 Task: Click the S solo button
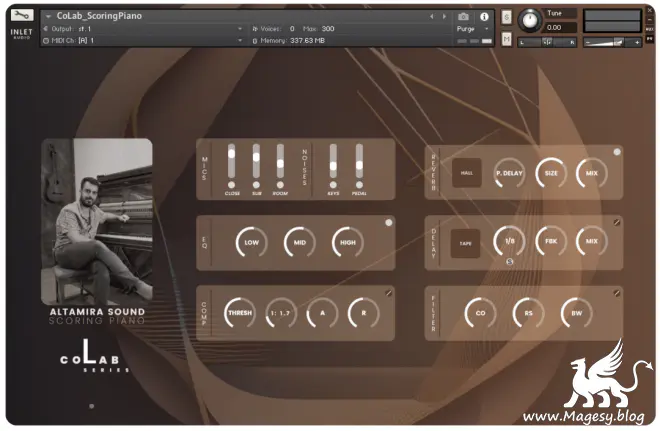(506, 17)
